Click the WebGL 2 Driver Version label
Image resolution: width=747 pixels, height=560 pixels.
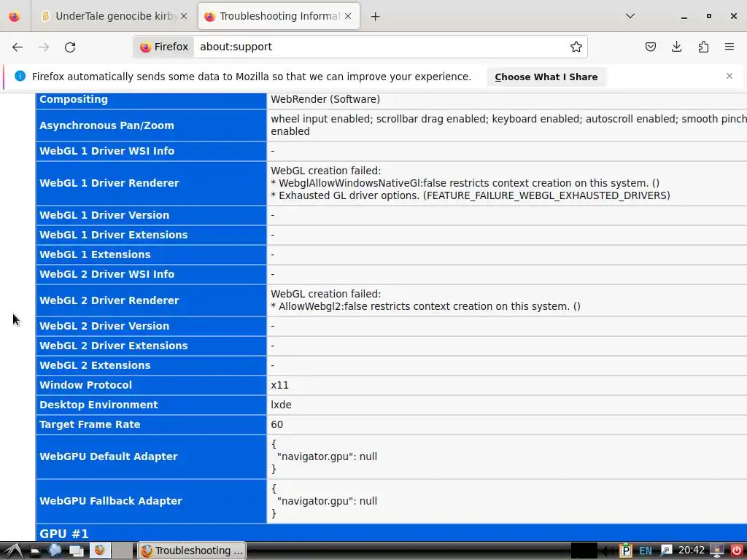(x=104, y=326)
